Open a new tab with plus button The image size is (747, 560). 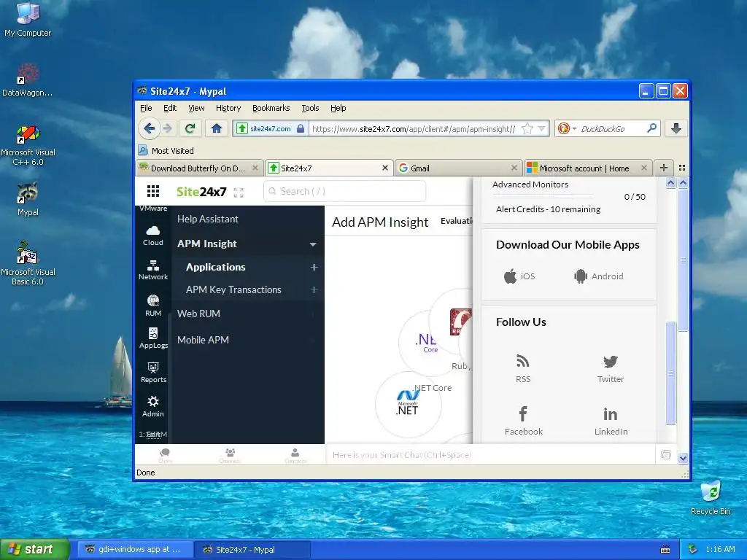click(663, 168)
